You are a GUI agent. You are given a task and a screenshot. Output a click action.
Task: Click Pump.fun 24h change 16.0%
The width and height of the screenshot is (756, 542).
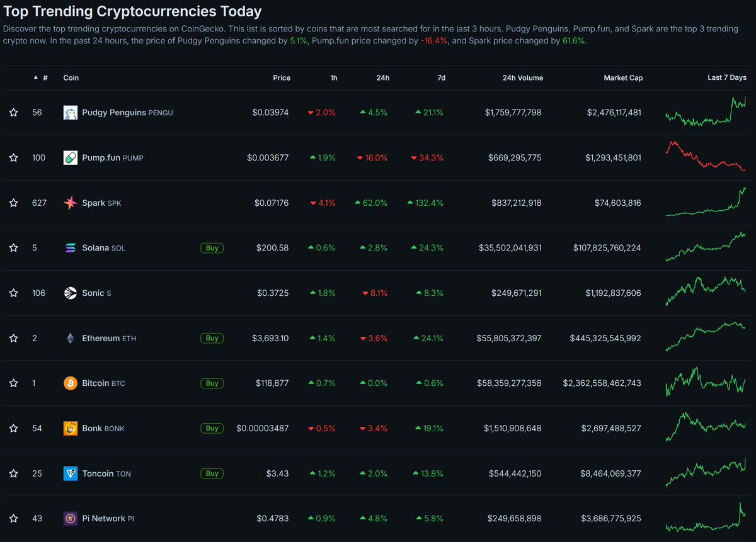(x=372, y=157)
